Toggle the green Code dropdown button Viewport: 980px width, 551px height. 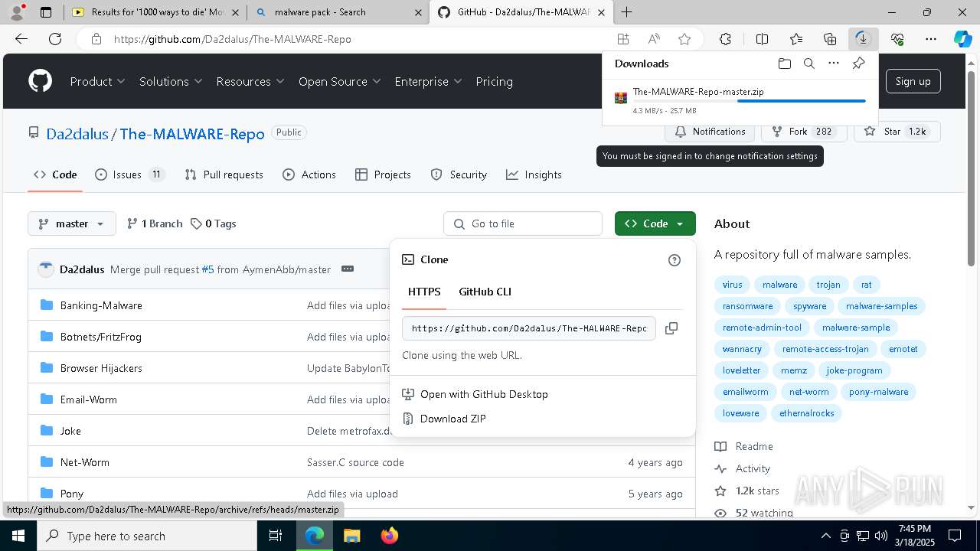(655, 223)
